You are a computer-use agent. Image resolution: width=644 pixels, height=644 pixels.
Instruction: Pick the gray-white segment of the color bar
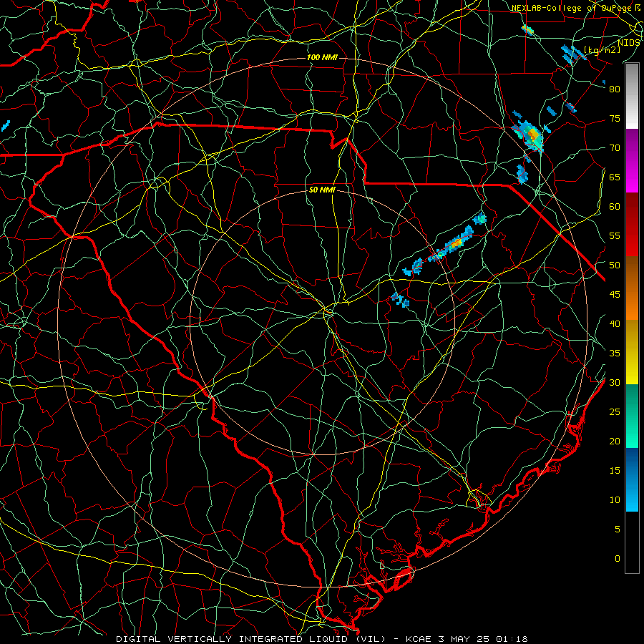click(632, 96)
